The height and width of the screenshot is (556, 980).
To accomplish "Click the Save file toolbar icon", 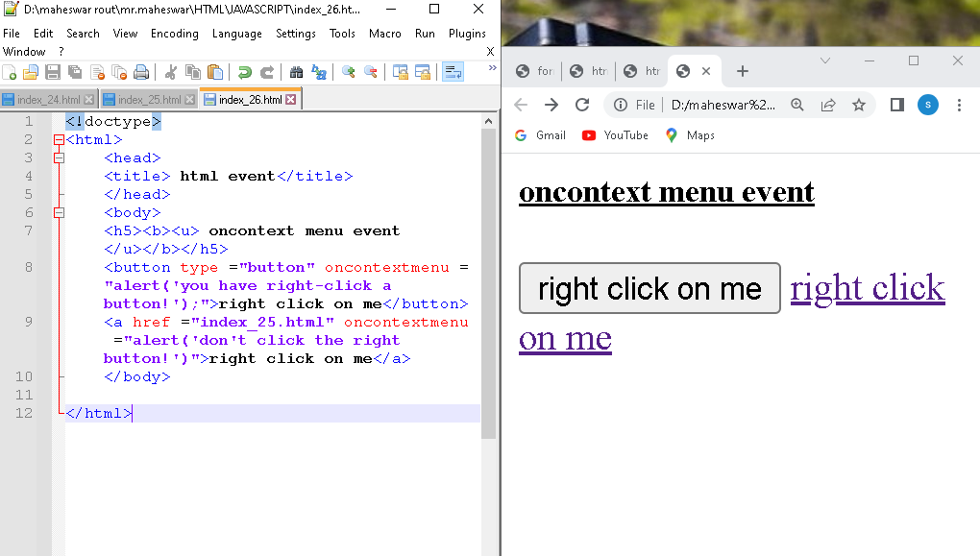I will pos(53,72).
